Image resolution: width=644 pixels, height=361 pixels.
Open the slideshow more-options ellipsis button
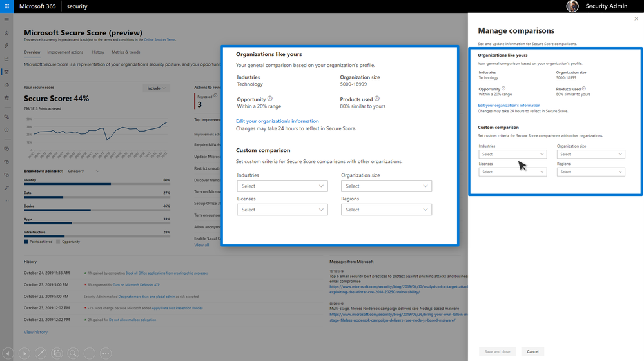pos(106,353)
